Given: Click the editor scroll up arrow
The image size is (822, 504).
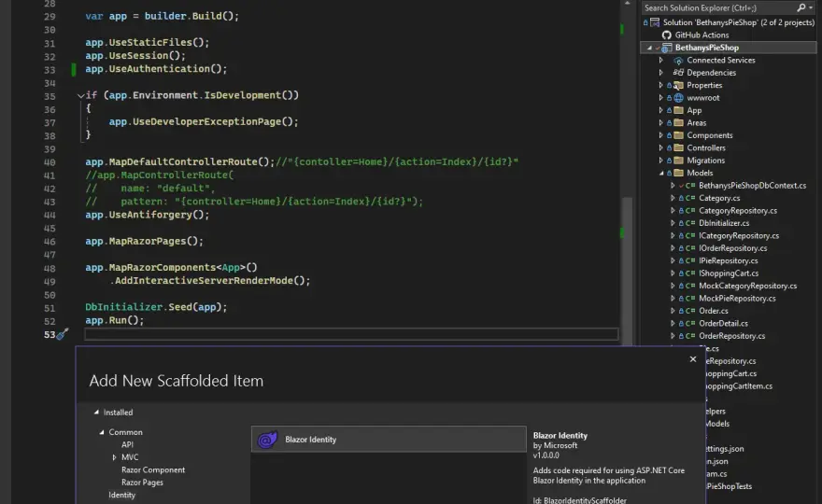Looking at the screenshot, I should pyautogui.click(x=627, y=4).
